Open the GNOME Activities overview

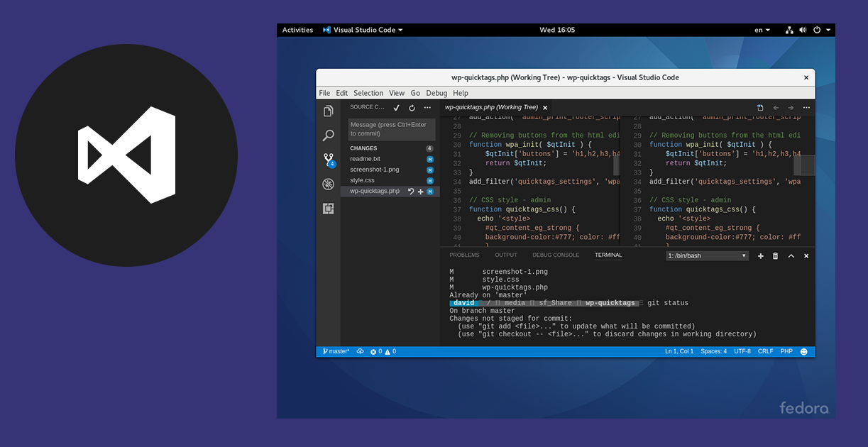[297, 30]
